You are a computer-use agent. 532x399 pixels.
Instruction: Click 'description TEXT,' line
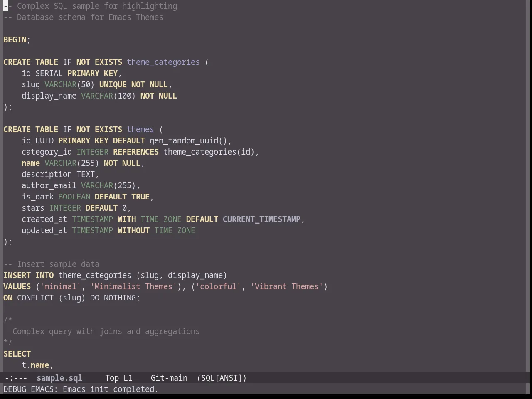tap(60, 174)
